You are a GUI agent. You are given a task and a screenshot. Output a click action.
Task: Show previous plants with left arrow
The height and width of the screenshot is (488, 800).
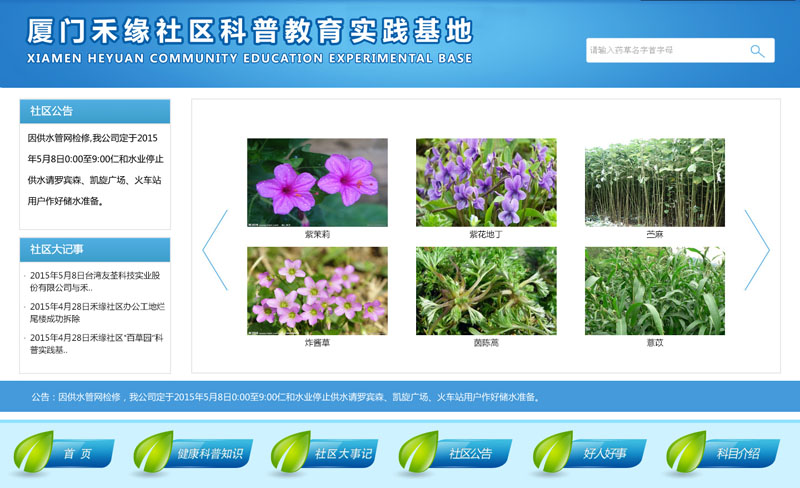tap(215, 250)
